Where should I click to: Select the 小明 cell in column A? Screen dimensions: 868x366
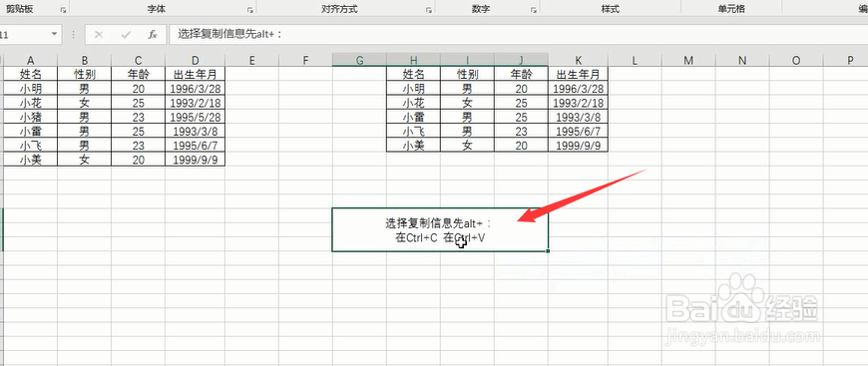pyautogui.click(x=31, y=88)
